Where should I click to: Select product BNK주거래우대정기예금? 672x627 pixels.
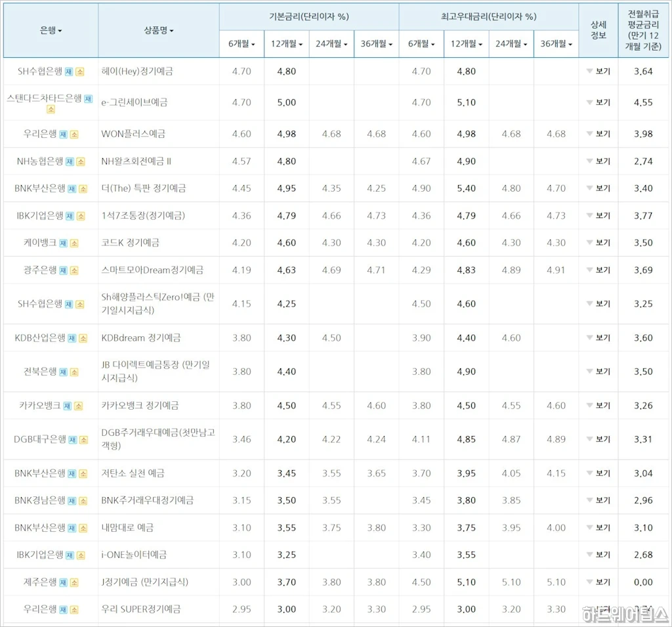(x=148, y=500)
